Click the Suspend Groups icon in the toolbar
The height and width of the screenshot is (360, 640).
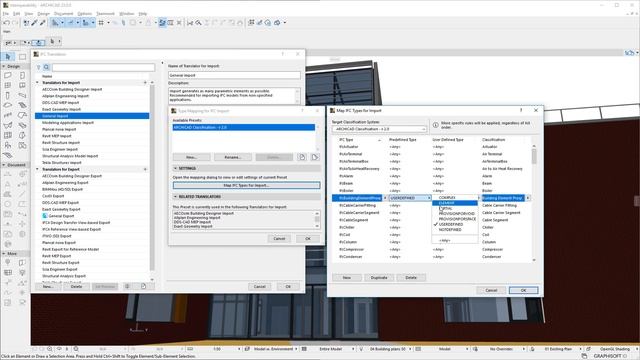162,23
